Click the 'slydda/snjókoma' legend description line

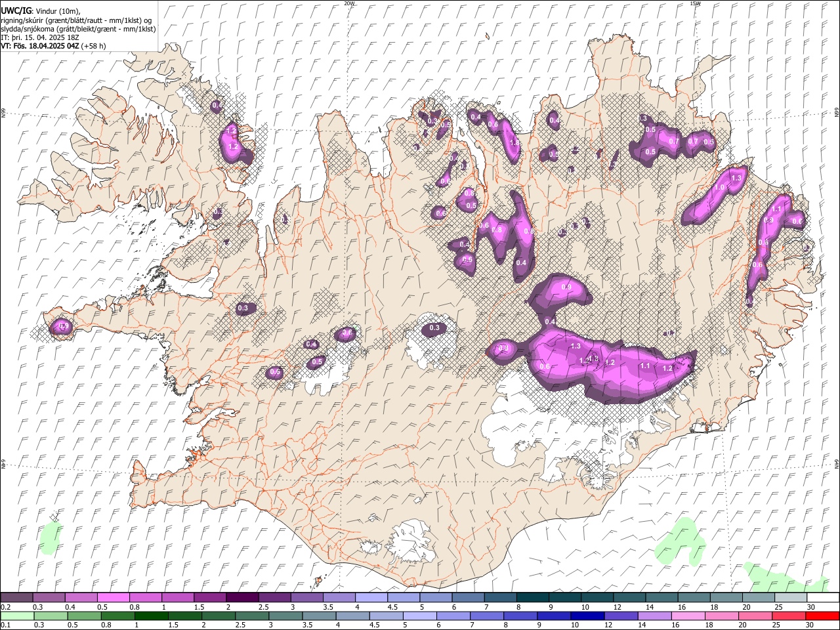point(78,29)
